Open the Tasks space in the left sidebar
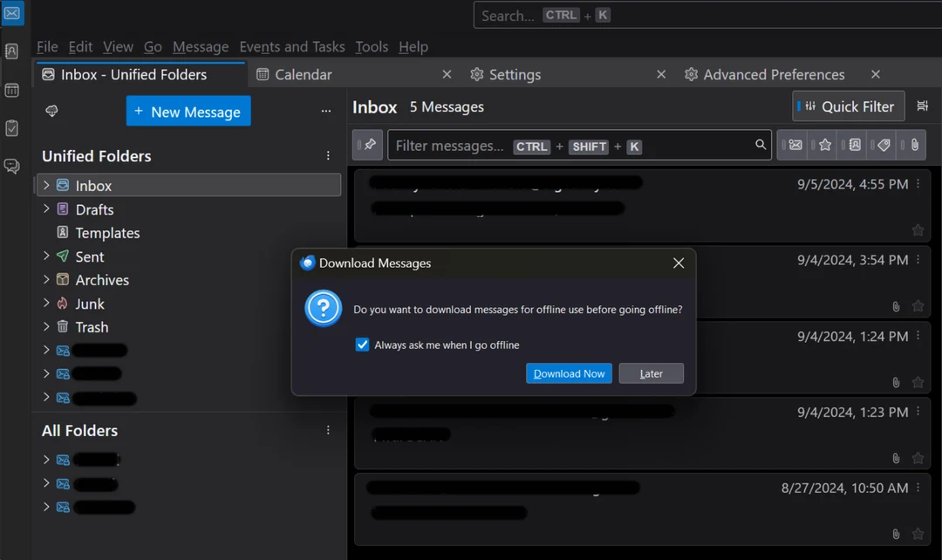 pos(12,127)
